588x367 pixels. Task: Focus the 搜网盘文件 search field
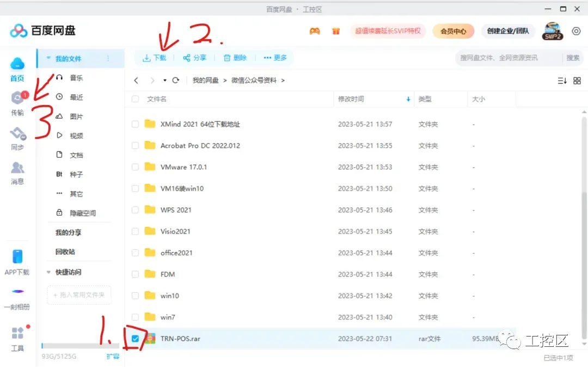coord(508,58)
